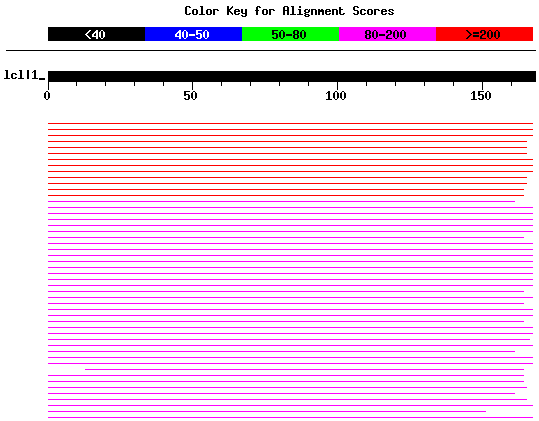
Task: Click the fourth red hit line from top
Action: 287,142
